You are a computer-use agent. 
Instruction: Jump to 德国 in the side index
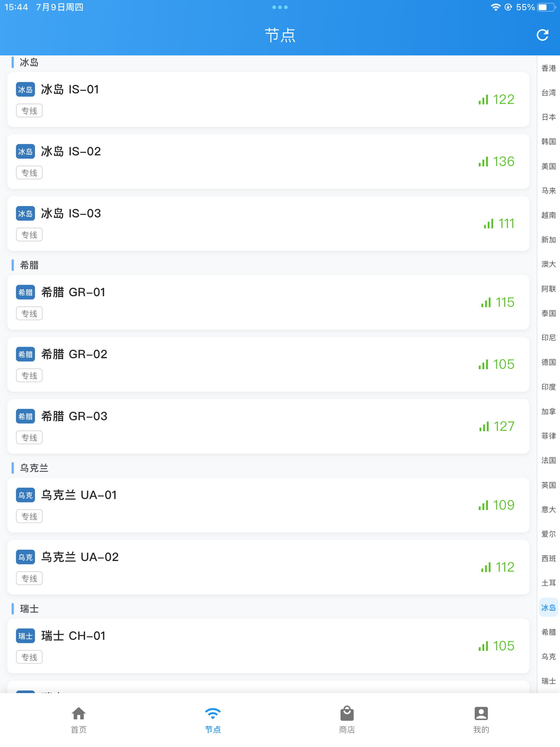click(548, 362)
